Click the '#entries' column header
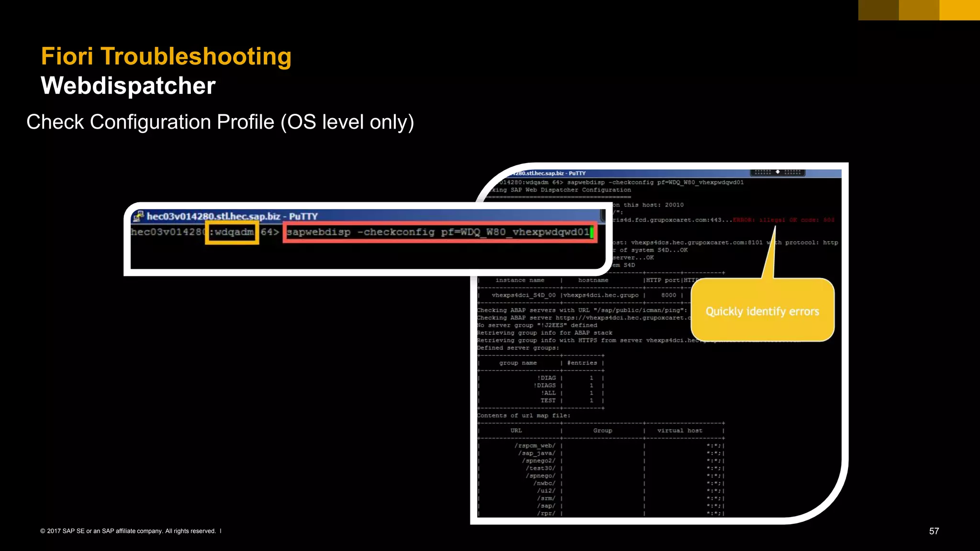 pyautogui.click(x=582, y=363)
